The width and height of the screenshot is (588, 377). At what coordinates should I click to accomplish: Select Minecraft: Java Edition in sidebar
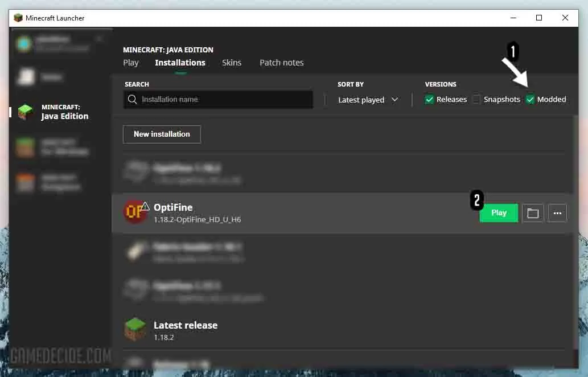pyautogui.click(x=60, y=112)
